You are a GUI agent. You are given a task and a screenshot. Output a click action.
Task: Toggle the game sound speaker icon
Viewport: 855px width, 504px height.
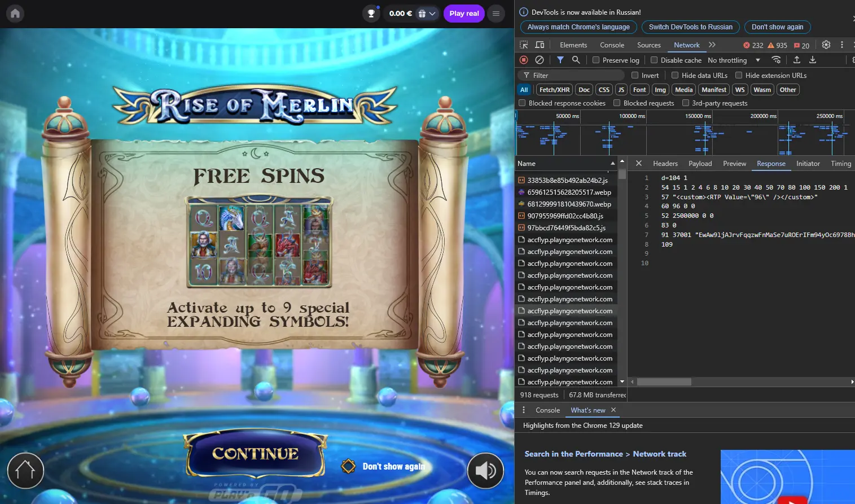coord(485,471)
